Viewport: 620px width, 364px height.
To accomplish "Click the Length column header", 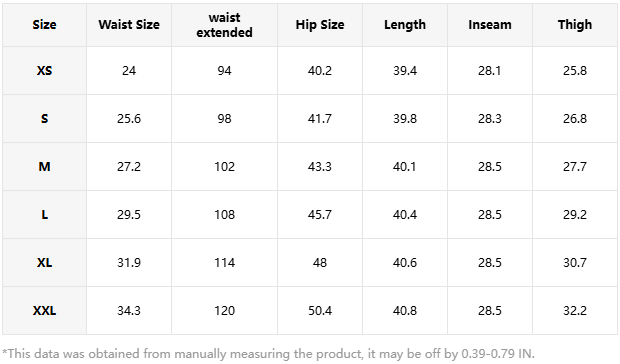I will click(x=405, y=25).
